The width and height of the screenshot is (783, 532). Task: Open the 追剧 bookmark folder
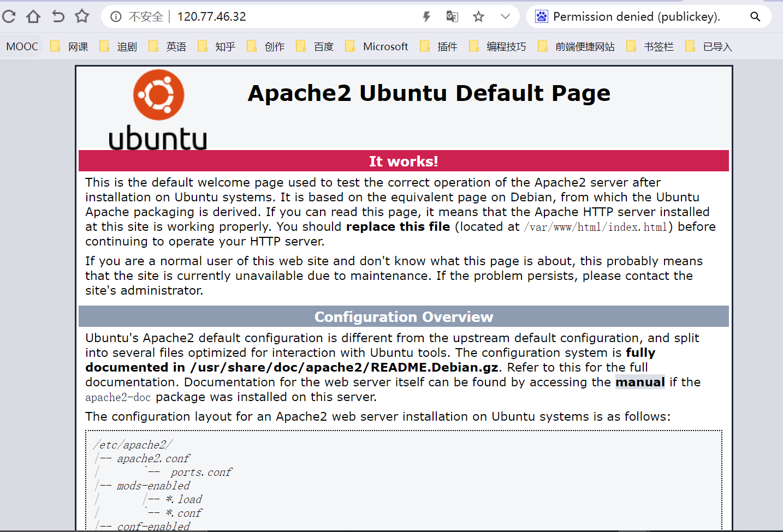pos(118,46)
